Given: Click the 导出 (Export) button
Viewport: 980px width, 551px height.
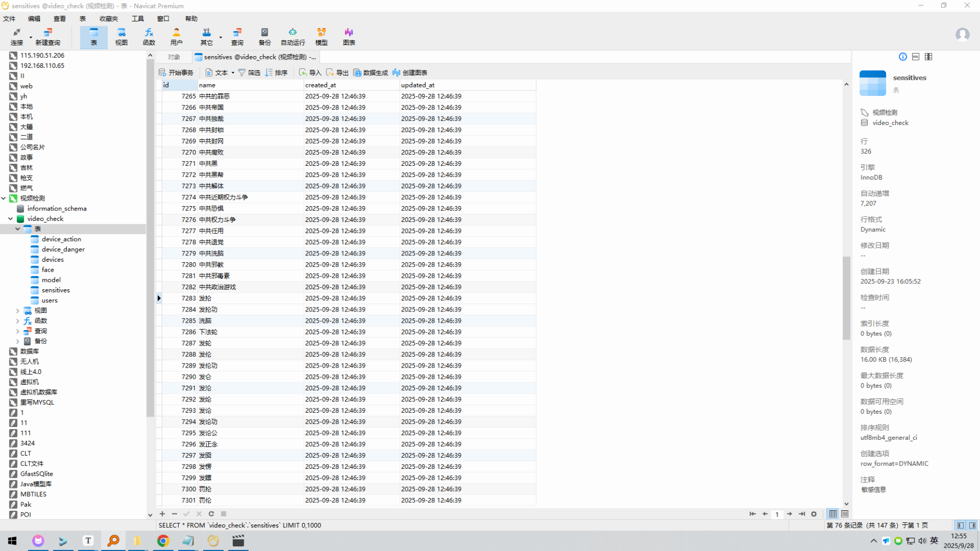Looking at the screenshot, I should click(337, 73).
